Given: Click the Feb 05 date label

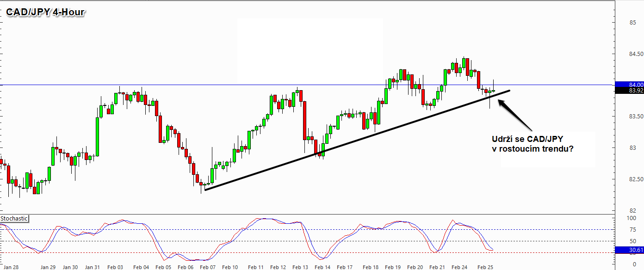Looking at the screenshot, I should tap(163, 267).
